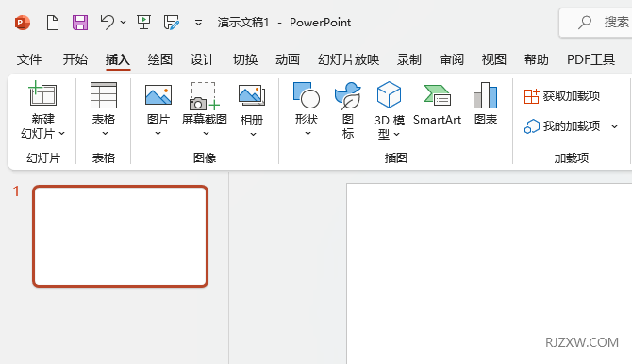Undo the last action

[x=108, y=23]
